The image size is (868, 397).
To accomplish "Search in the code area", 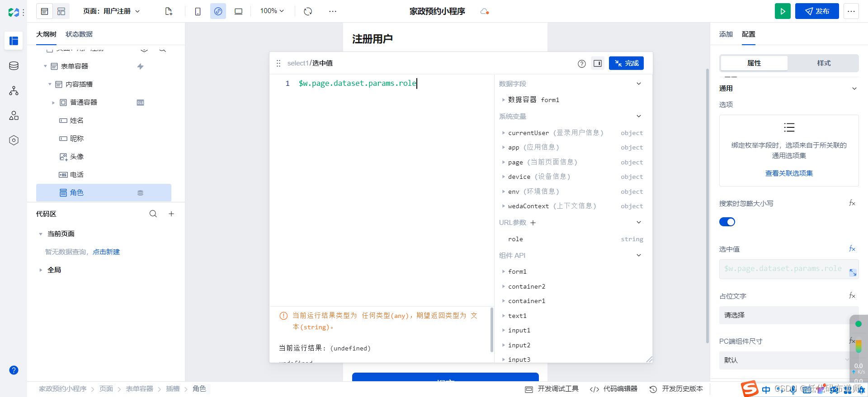I will click(x=153, y=214).
